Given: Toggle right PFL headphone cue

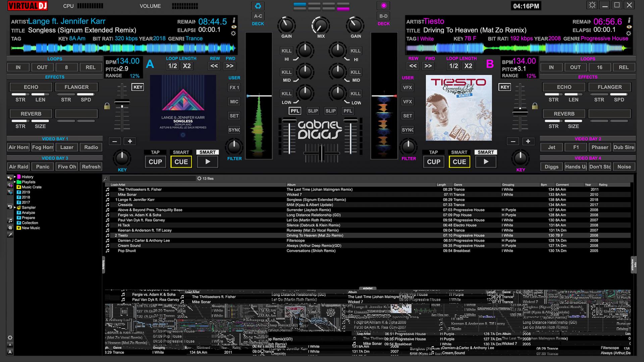Looking at the screenshot, I should [x=348, y=111].
